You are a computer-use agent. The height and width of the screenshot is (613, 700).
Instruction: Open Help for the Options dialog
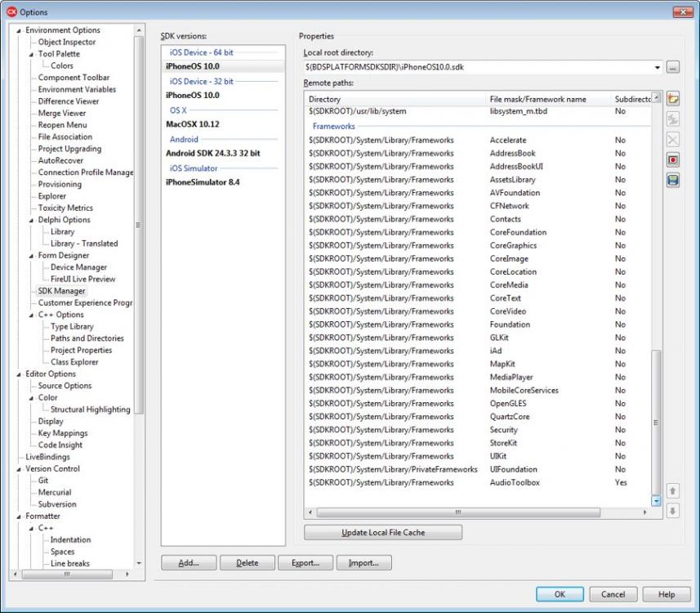click(x=667, y=594)
